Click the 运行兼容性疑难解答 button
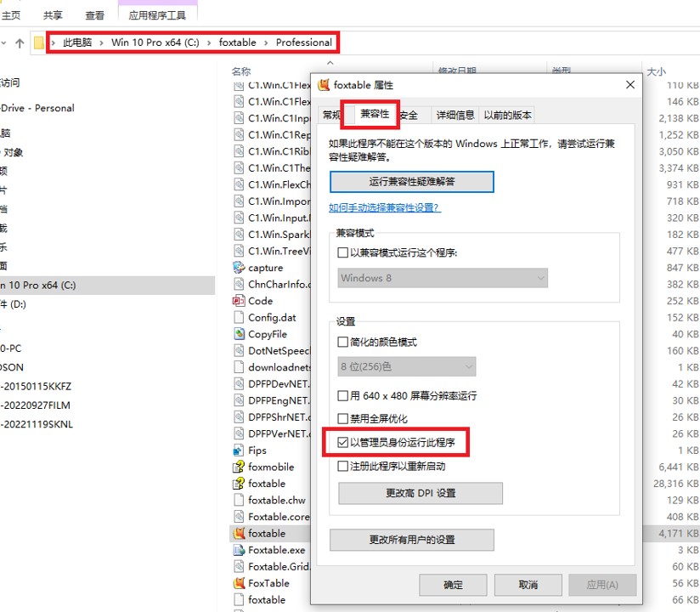700x612 pixels. pyautogui.click(x=411, y=182)
